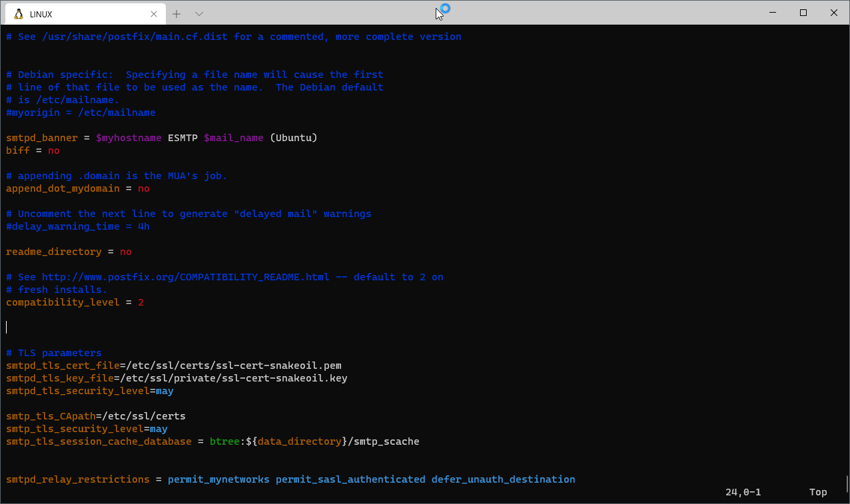Select the LINUX tab title
The height and width of the screenshot is (504, 850).
tap(41, 14)
